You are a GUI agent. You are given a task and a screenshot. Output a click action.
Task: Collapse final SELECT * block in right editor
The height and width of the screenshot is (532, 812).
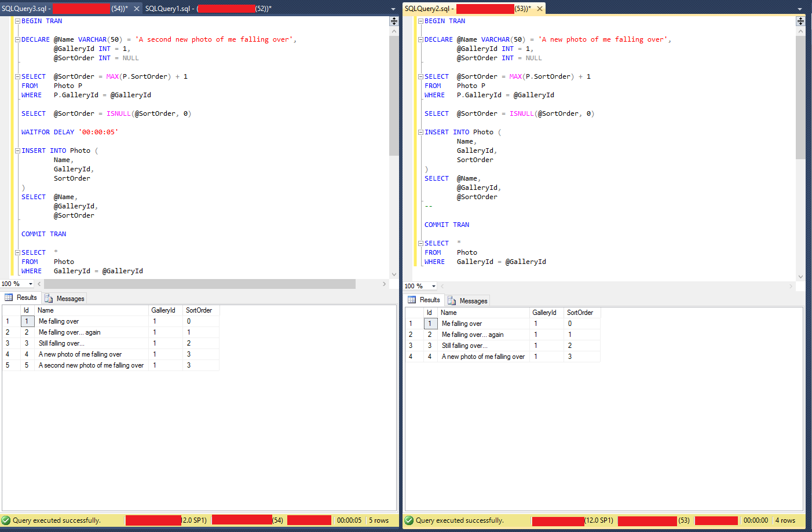420,243
